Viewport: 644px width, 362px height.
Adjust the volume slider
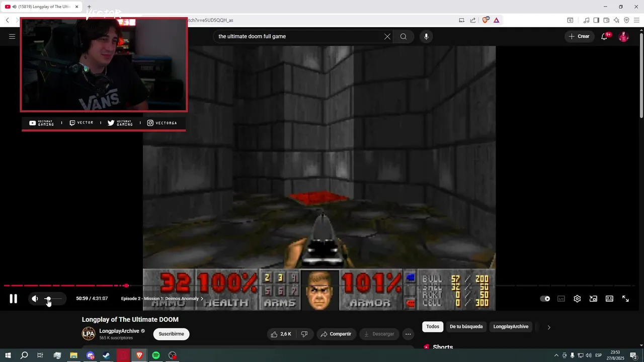[53, 299]
